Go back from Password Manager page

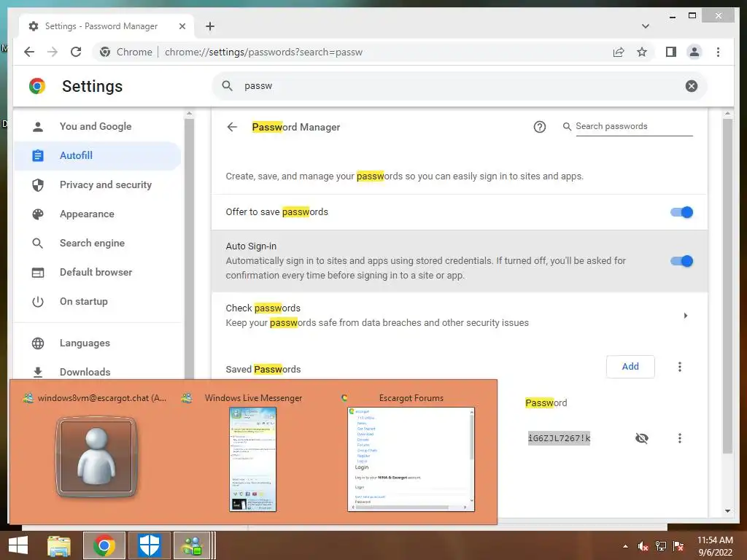(x=232, y=127)
